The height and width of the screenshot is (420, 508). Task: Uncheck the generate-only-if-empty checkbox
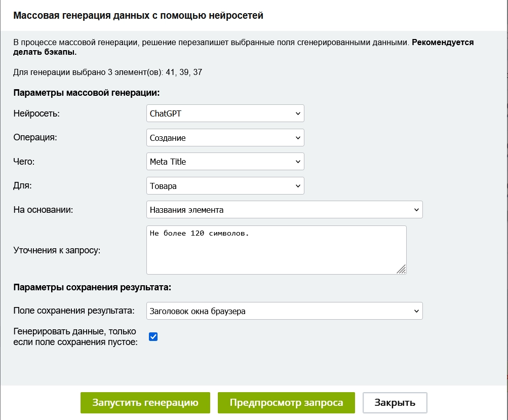pyautogui.click(x=153, y=336)
